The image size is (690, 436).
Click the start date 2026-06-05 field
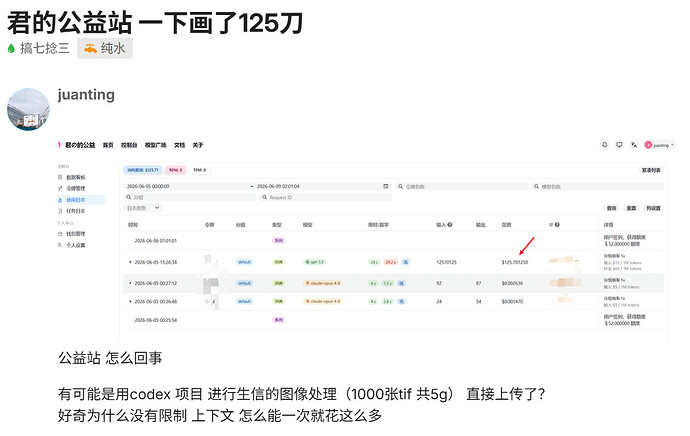(148, 187)
